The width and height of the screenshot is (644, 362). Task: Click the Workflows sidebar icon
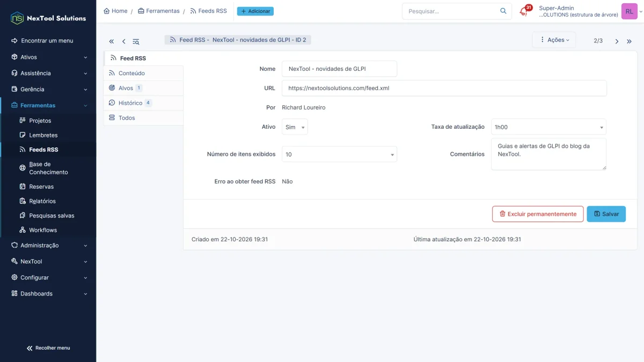(x=23, y=230)
